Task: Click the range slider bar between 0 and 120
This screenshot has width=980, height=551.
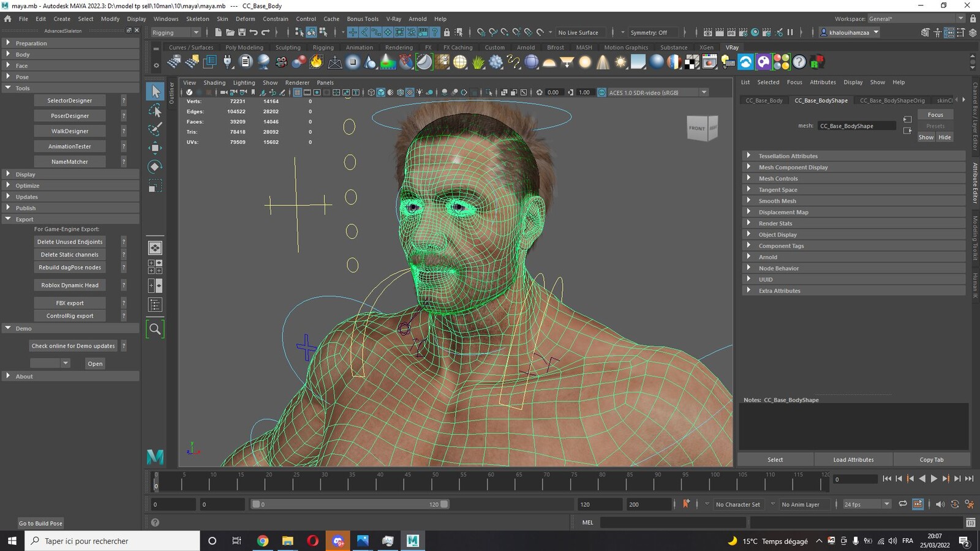Action: coord(350,504)
